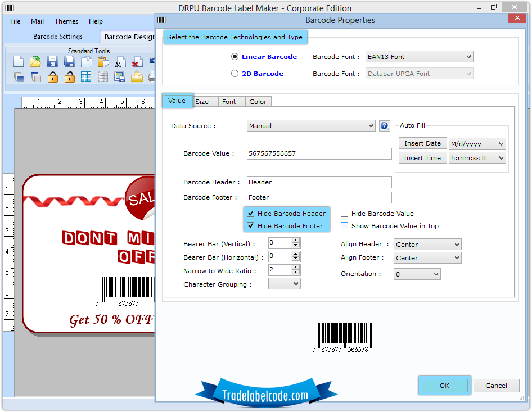Viewport: 532px width, 412px height.
Task: Decrease Narrow to Wide Ratio value
Action: (296, 272)
